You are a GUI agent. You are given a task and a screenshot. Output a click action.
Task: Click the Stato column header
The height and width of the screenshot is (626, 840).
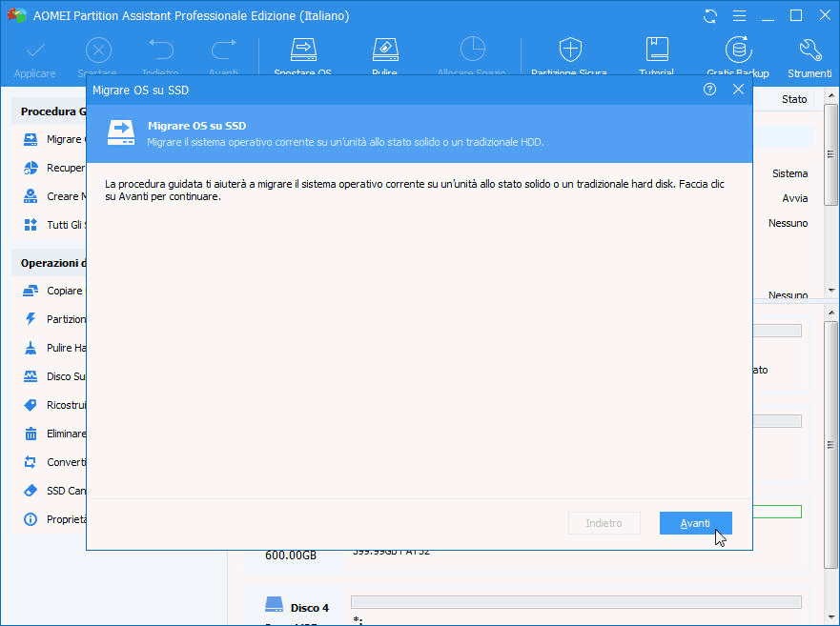coord(794,99)
